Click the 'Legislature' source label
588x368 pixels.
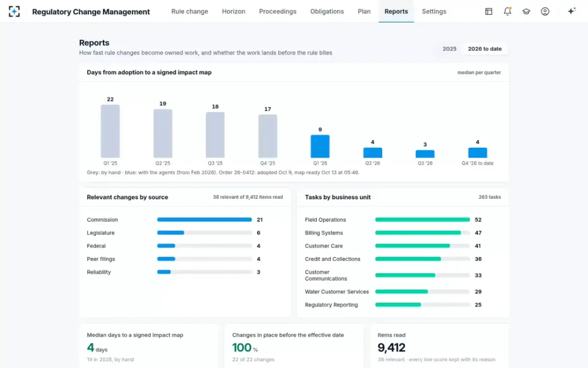coord(101,233)
